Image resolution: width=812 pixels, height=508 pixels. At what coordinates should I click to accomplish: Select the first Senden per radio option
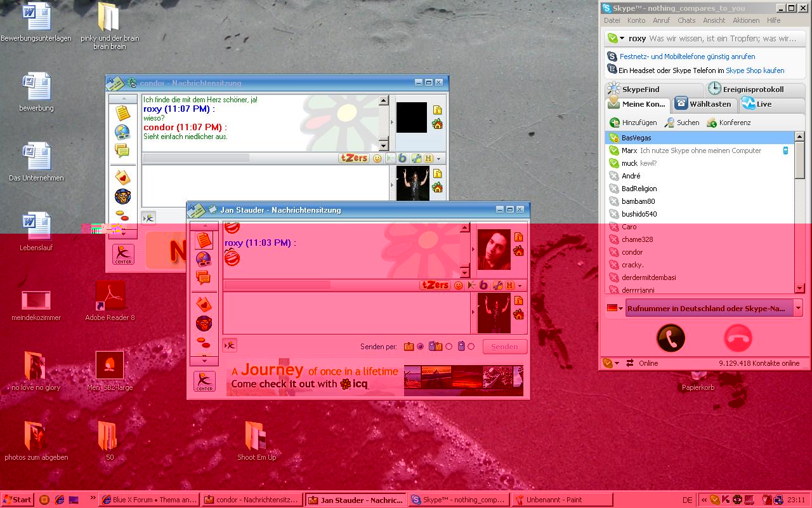point(420,347)
